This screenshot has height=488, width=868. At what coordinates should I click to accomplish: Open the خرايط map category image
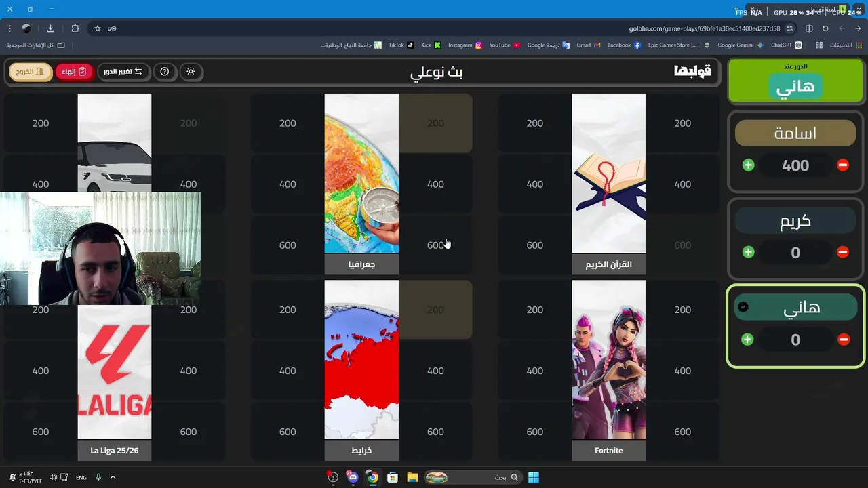361,360
